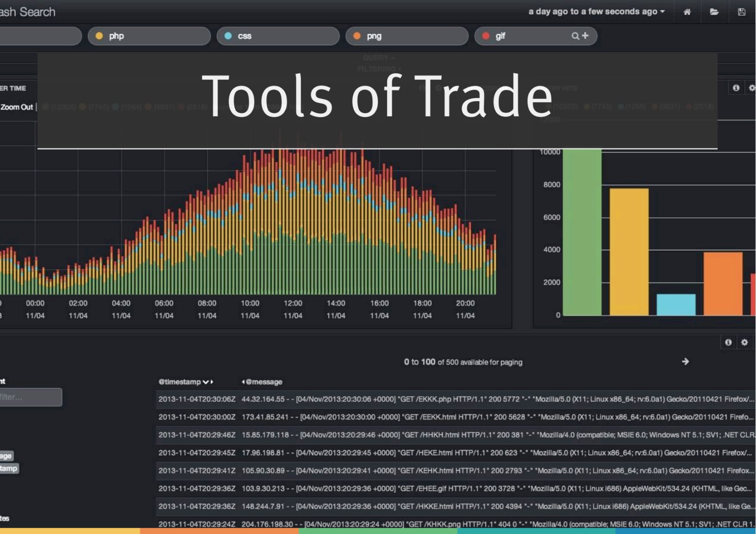Click the arrow left of @message header
The height and width of the screenshot is (534, 756).
pos(243,381)
